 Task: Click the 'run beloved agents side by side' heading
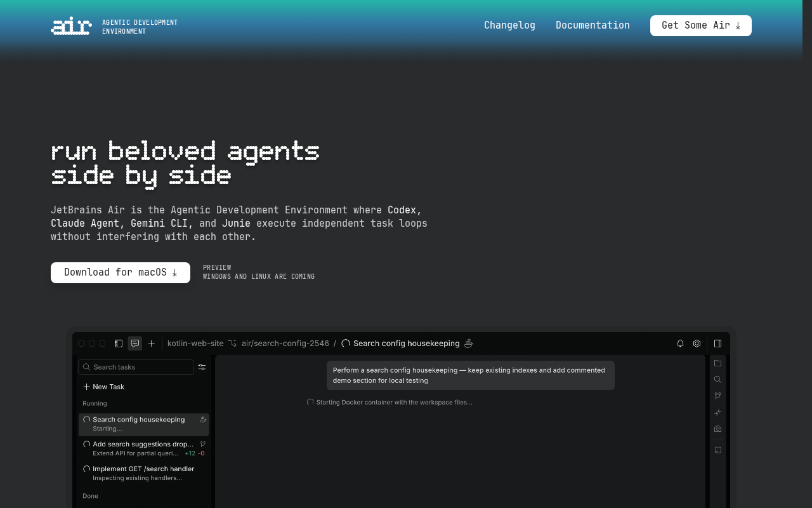point(185,164)
